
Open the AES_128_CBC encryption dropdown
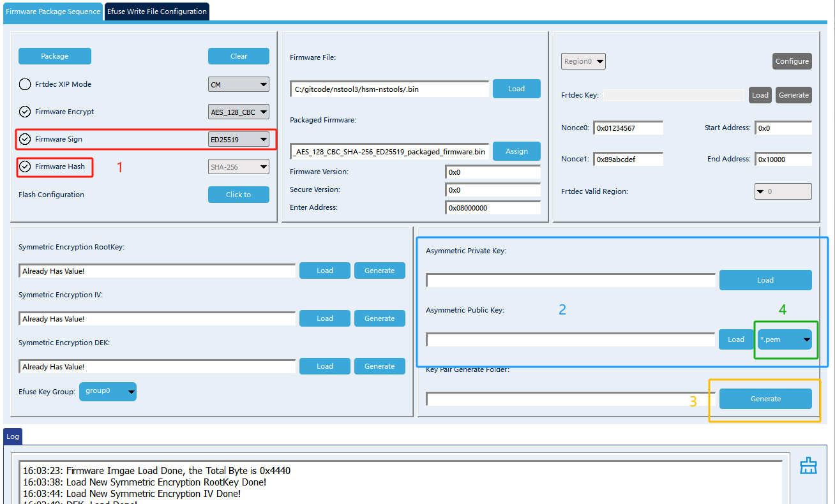coord(239,112)
